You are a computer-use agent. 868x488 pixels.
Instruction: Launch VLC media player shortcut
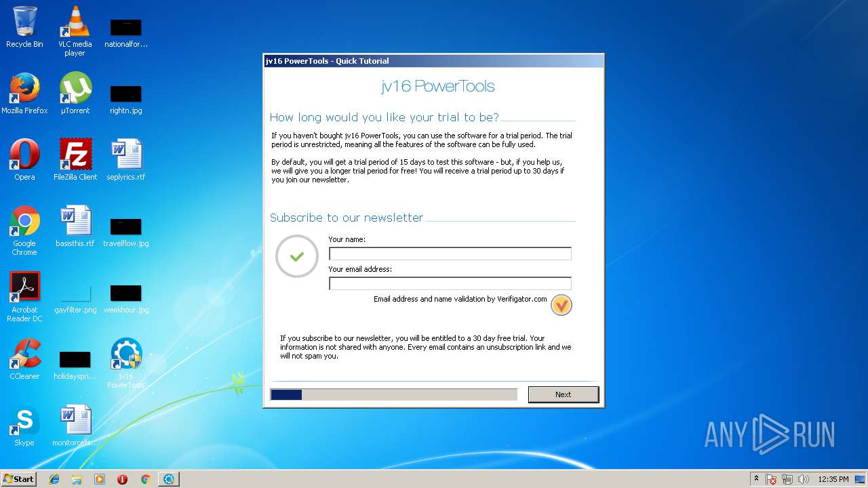75,31
